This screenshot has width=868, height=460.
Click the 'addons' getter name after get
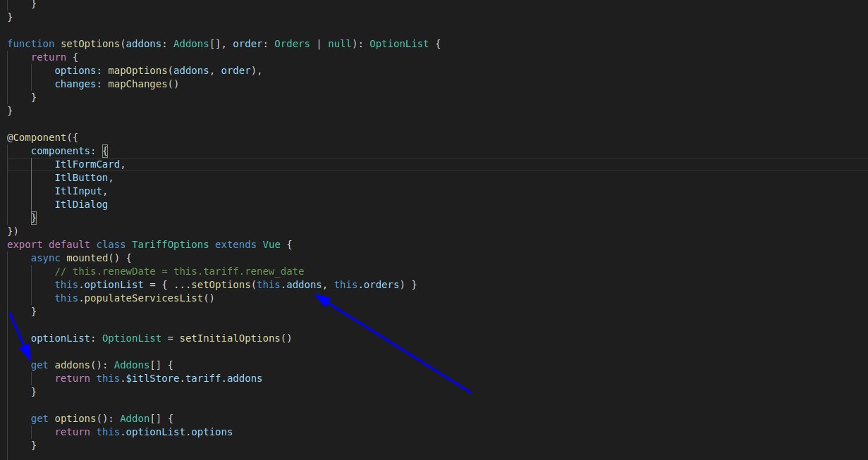[73, 365]
